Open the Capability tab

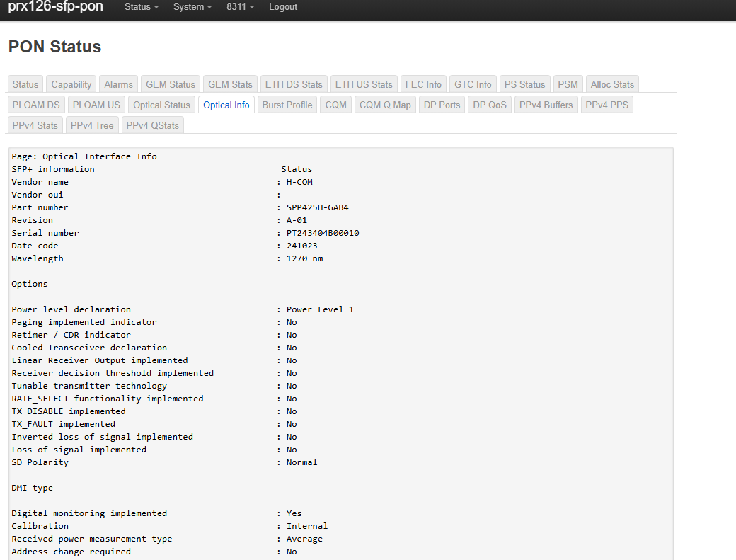pos(71,84)
